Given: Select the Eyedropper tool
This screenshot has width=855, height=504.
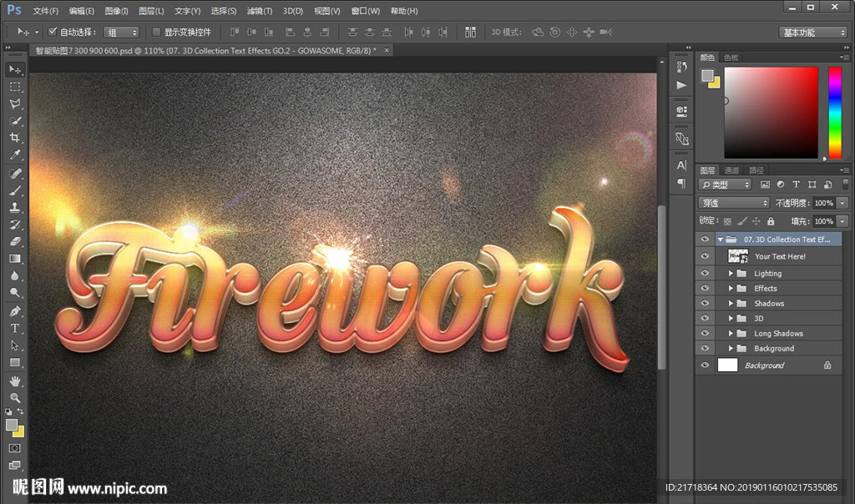Looking at the screenshot, I should [x=15, y=155].
